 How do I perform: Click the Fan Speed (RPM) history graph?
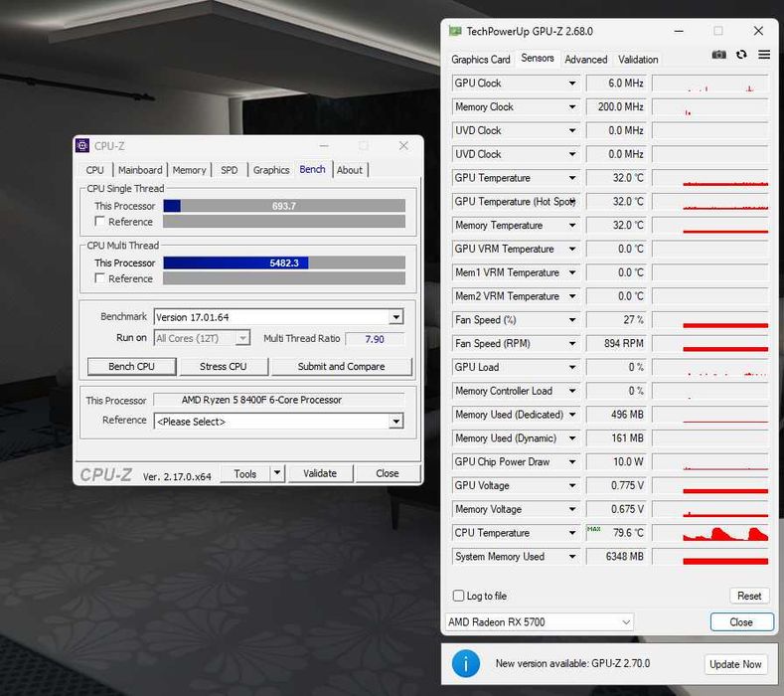click(710, 343)
